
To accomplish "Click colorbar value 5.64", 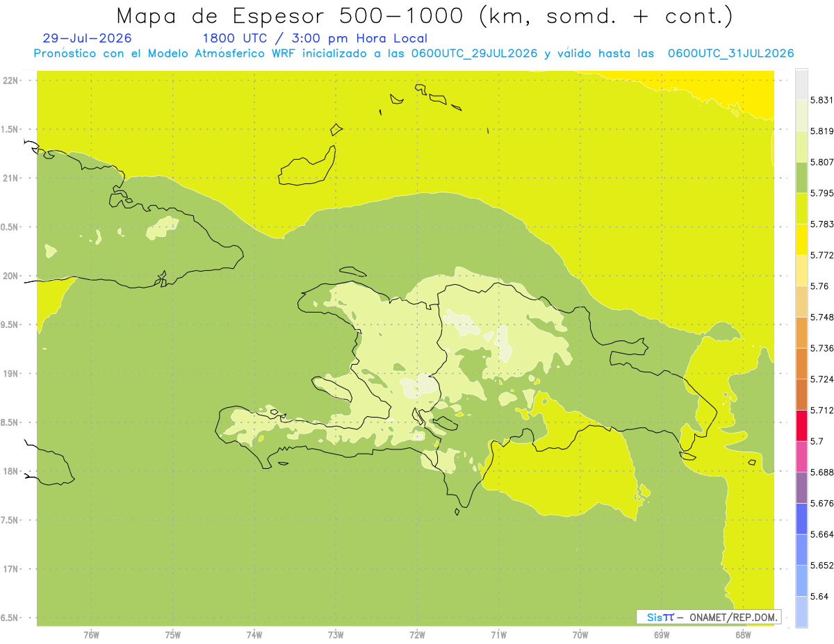I will tap(819, 597).
